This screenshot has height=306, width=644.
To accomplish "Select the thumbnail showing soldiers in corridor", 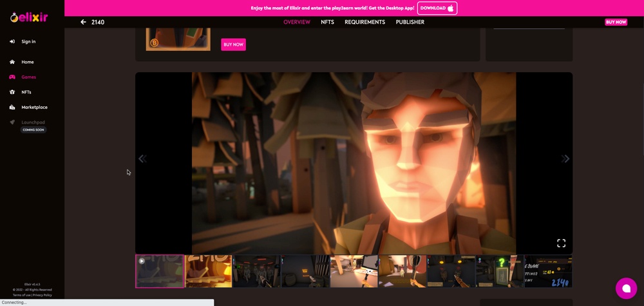I will point(257,271).
